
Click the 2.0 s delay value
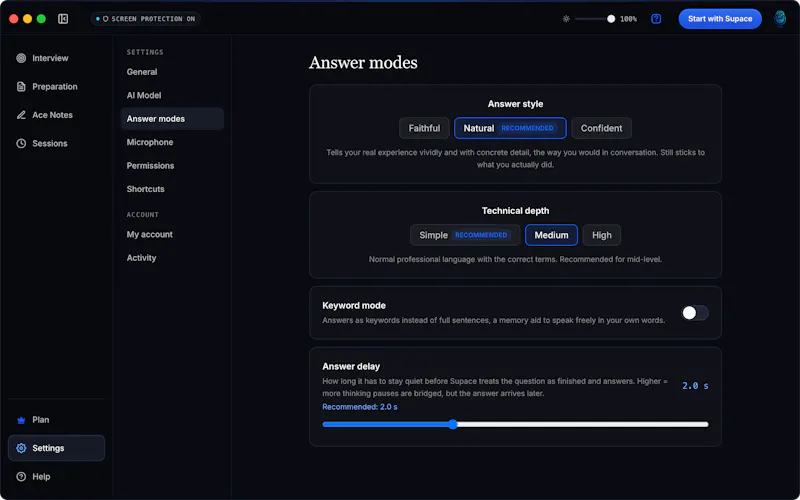click(695, 386)
